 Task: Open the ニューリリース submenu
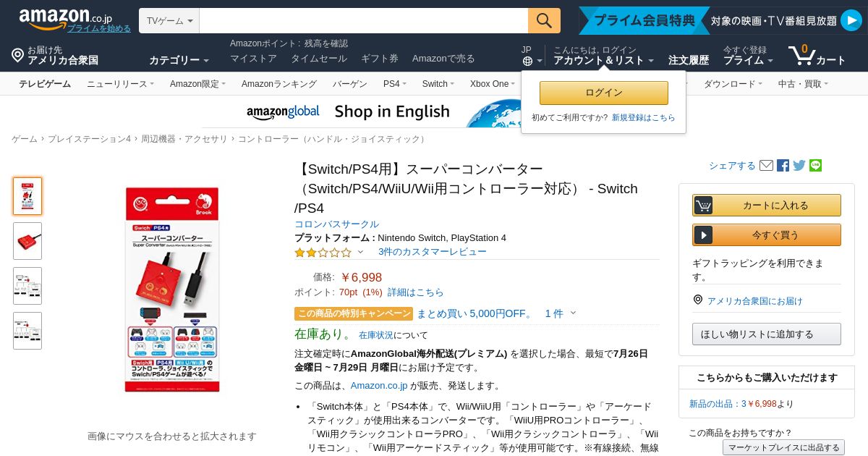120,84
